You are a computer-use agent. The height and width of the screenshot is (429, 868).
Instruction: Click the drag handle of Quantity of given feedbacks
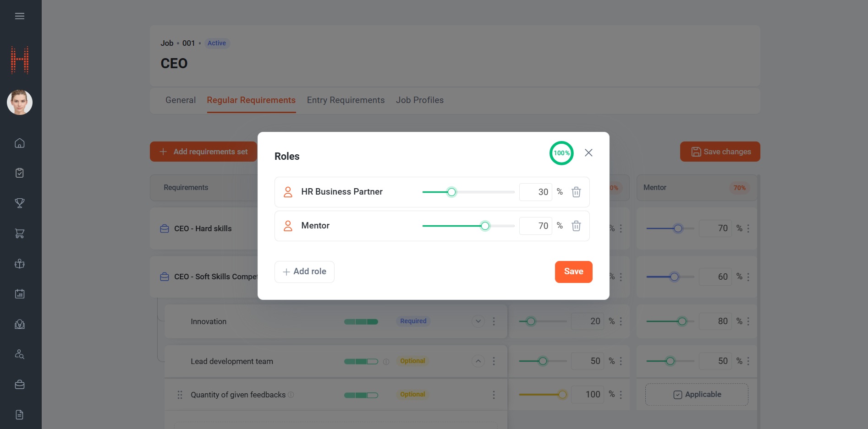coord(180,395)
